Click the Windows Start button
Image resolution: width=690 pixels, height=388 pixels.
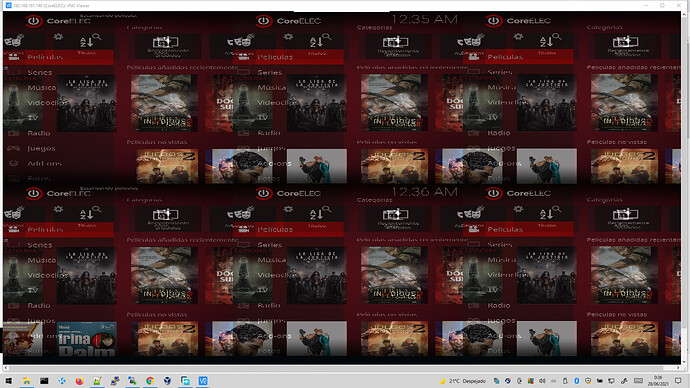pyautogui.click(x=9, y=381)
